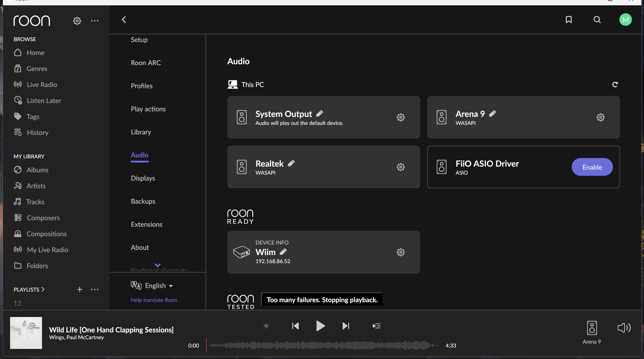Image resolution: width=644 pixels, height=359 pixels.
Task: Open bookmarks icon in top bar
Action: click(x=568, y=20)
